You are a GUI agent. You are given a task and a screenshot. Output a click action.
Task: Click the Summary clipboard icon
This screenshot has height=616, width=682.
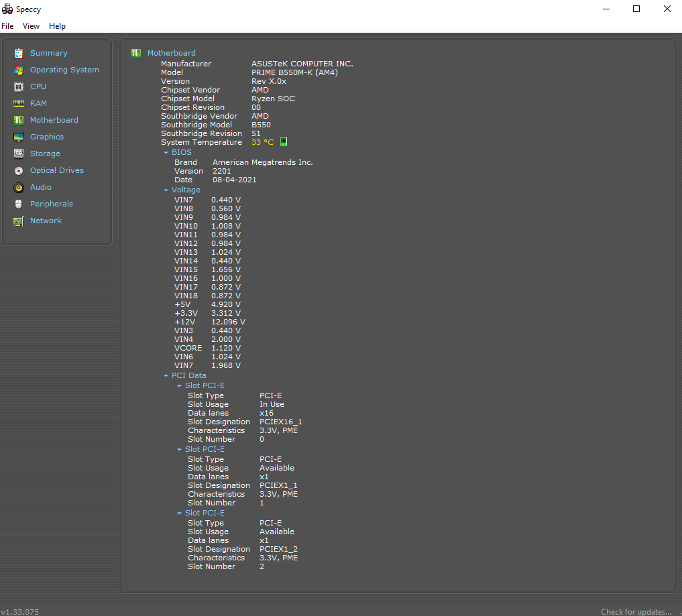pyautogui.click(x=19, y=54)
